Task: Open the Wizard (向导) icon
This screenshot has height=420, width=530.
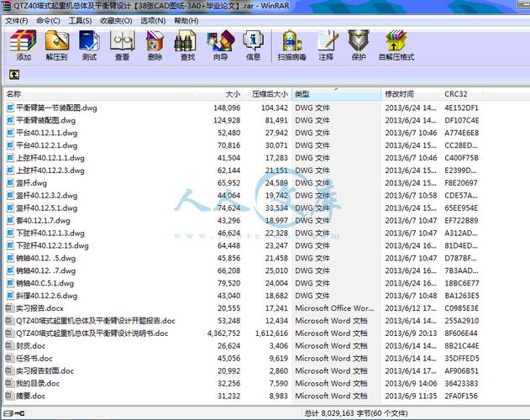Action: (220, 45)
